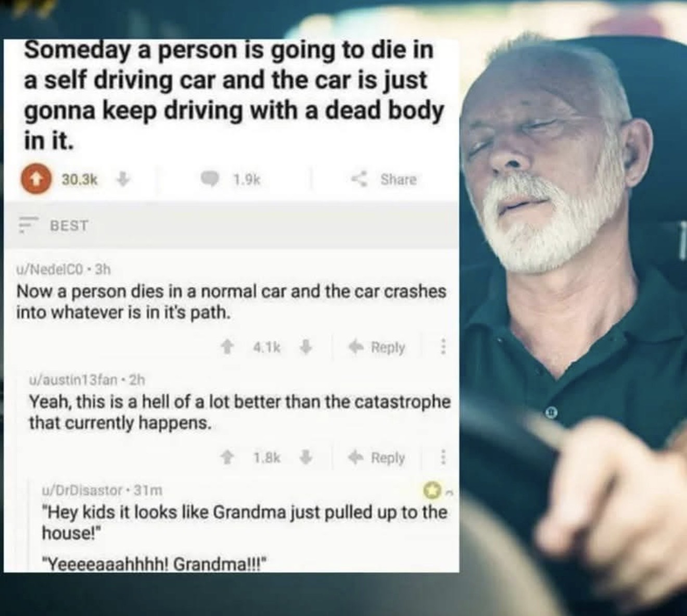Screen dimensions: 687x616
Task: View u/DrDisastor's profile
Action: (82, 491)
